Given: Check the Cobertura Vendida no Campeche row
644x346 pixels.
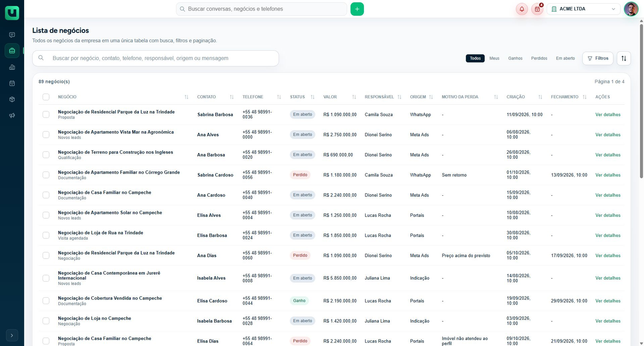Looking at the screenshot, I should pos(46,301).
